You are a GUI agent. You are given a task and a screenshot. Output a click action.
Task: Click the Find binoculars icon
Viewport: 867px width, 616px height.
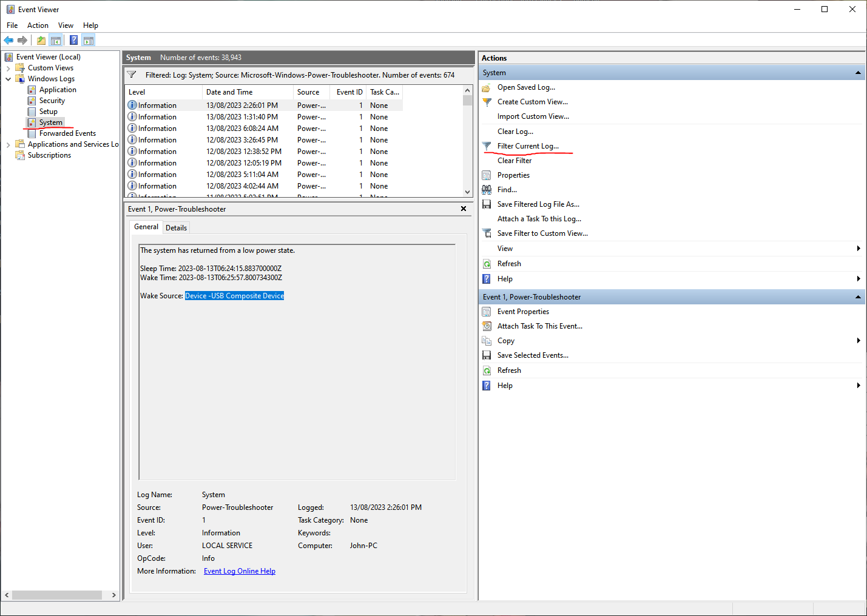(487, 190)
